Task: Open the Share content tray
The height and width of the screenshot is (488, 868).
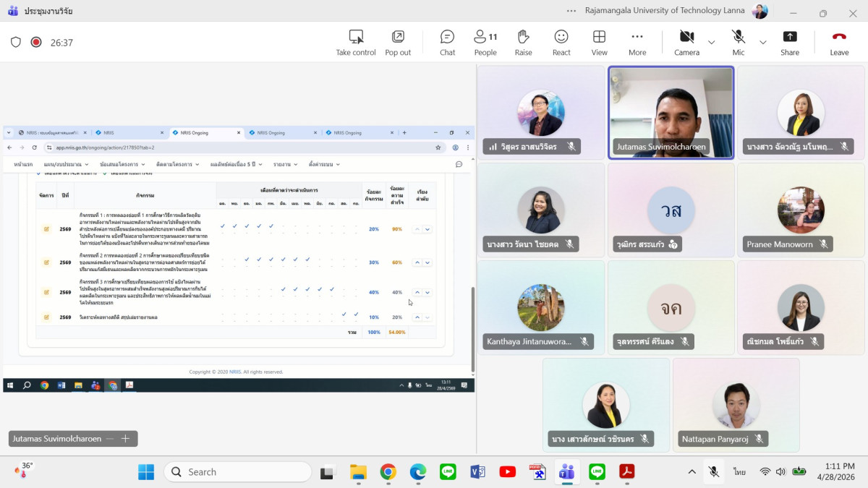Action: pyautogui.click(x=790, y=43)
